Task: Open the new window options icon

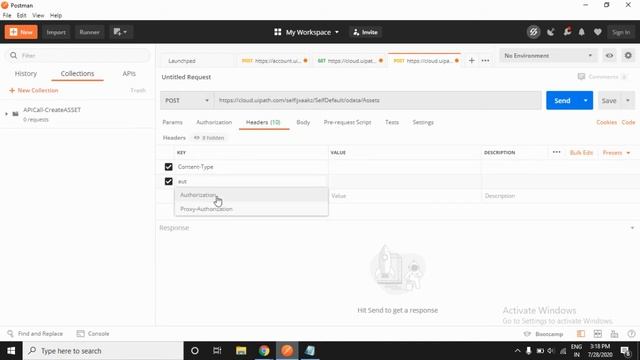Action: click(x=120, y=32)
